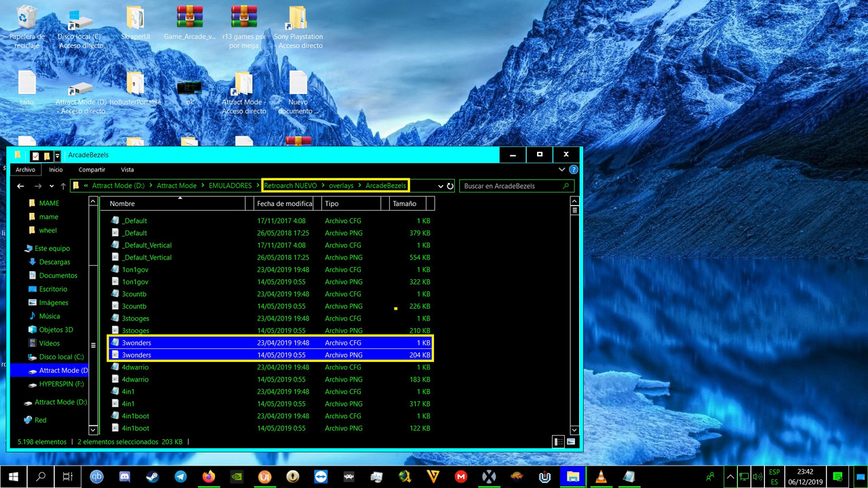Go back with the Back arrow
The height and width of the screenshot is (488, 868).
click(x=21, y=186)
